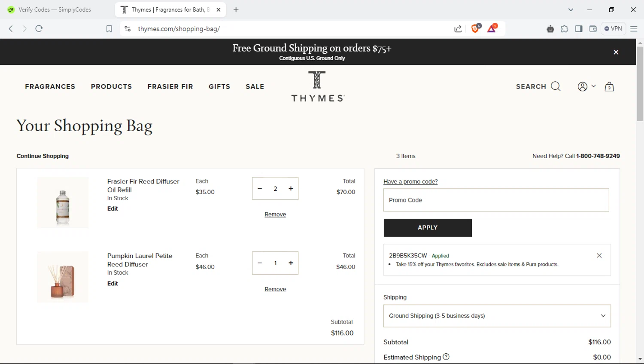Screen dimensions: 644x364
Task: Focus the Promo Code input field
Action: pyautogui.click(x=496, y=200)
